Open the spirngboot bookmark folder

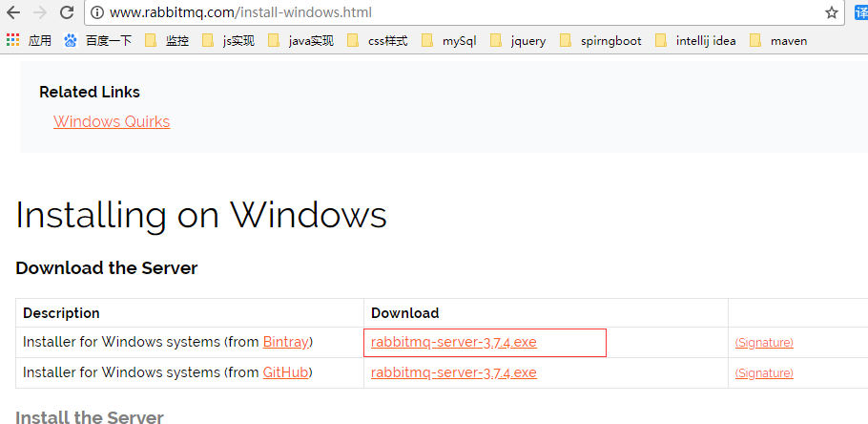pyautogui.click(x=601, y=40)
